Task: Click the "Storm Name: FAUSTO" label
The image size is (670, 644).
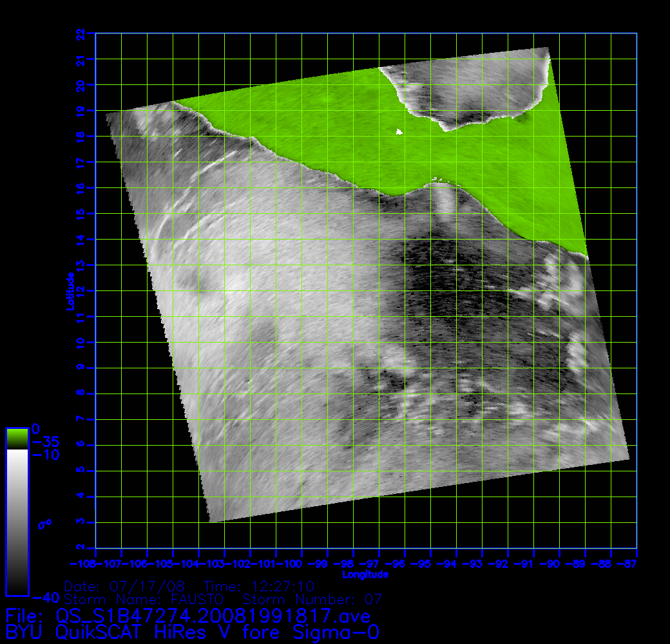Action: click(x=143, y=600)
